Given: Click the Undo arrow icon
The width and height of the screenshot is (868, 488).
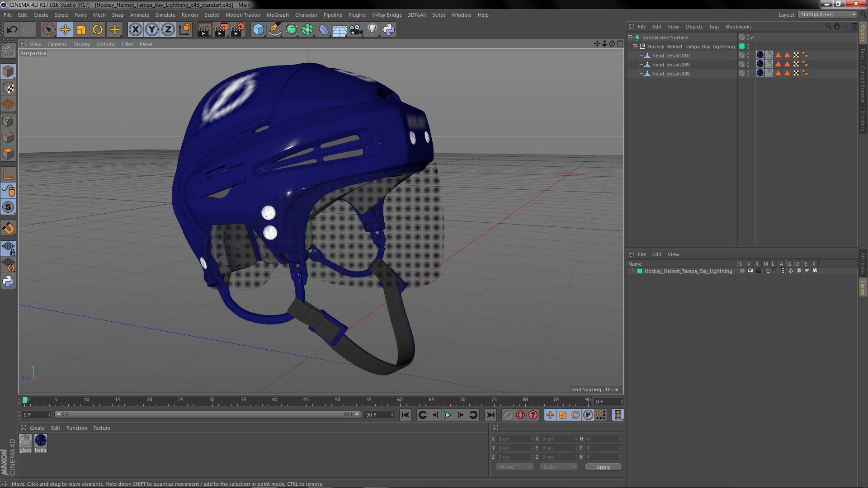Looking at the screenshot, I should pos(12,30).
